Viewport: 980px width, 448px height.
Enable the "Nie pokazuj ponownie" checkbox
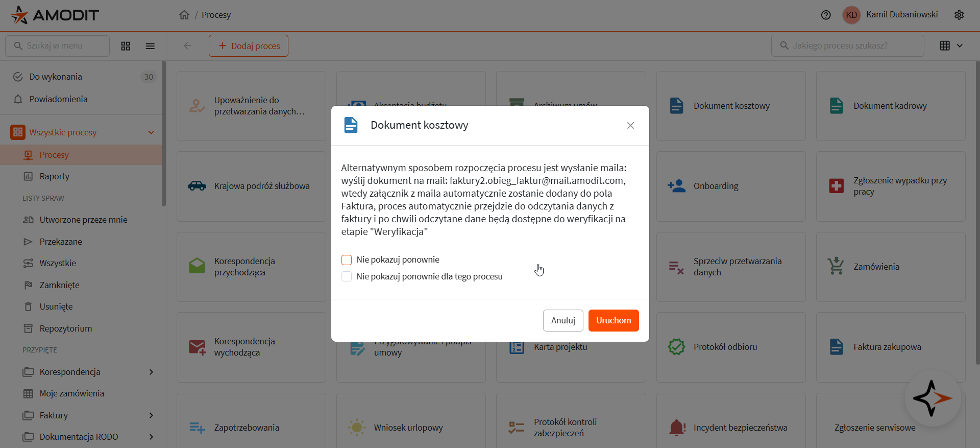pyautogui.click(x=347, y=260)
